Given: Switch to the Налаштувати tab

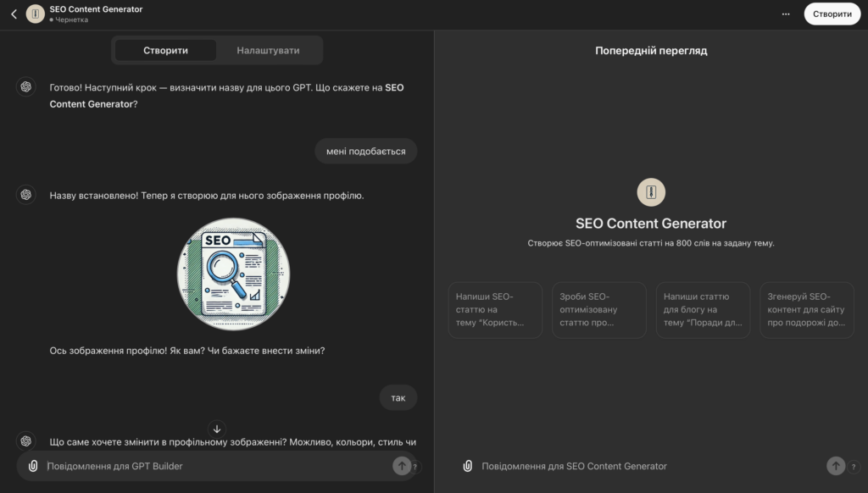Looking at the screenshot, I should coord(268,51).
